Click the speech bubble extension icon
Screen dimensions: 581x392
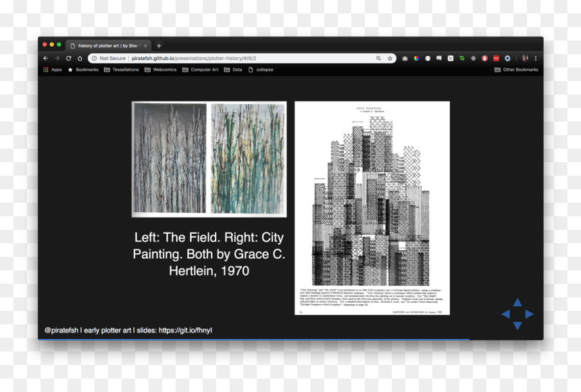pos(439,58)
